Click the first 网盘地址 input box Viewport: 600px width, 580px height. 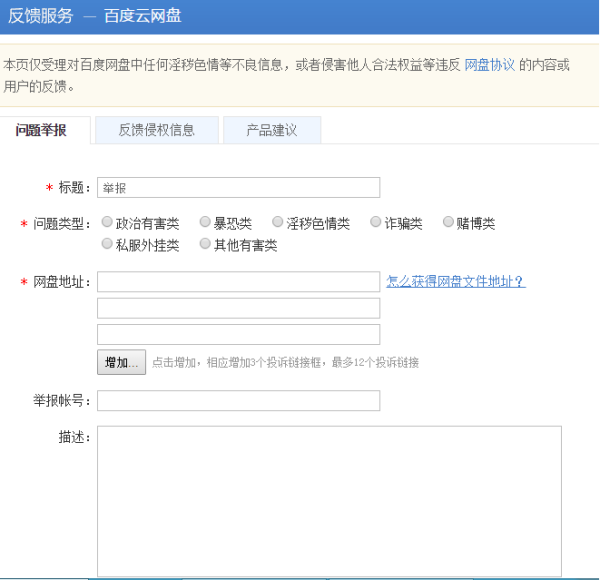point(238,282)
